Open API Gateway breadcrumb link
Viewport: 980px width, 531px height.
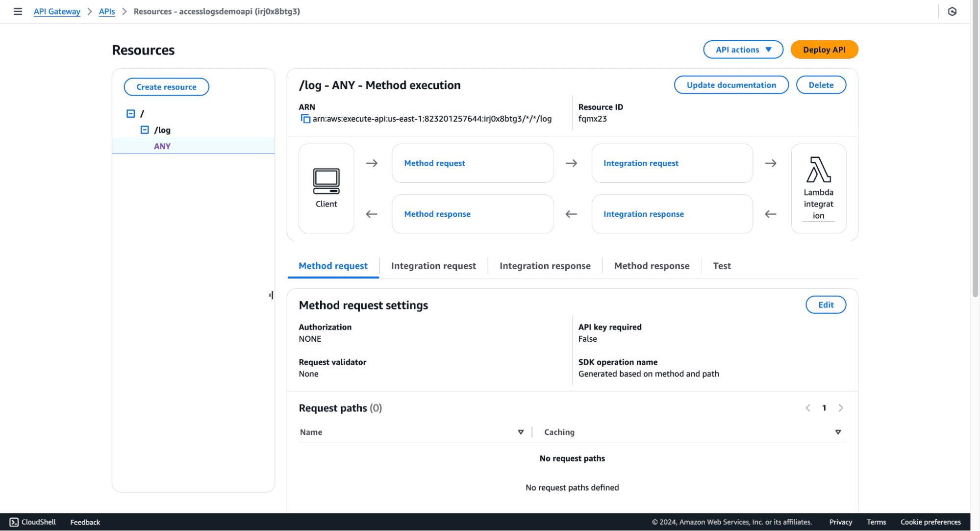tap(57, 11)
